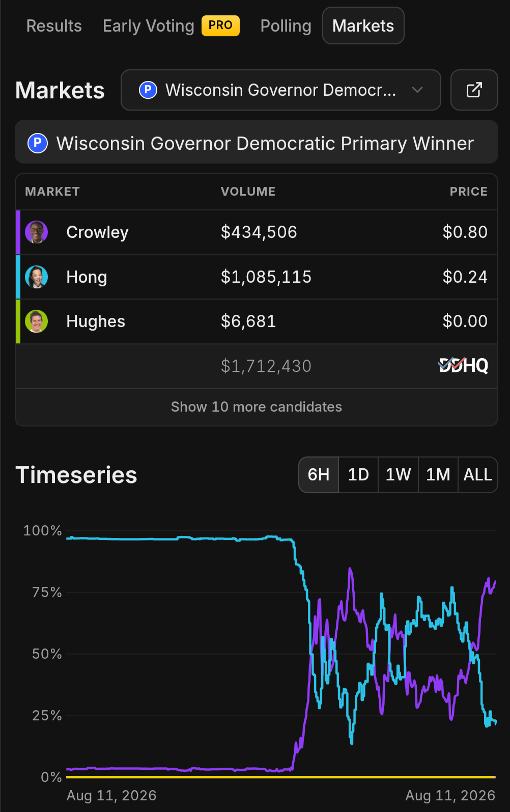
Task: Select the ALL timeseries range
Action: pos(478,475)
